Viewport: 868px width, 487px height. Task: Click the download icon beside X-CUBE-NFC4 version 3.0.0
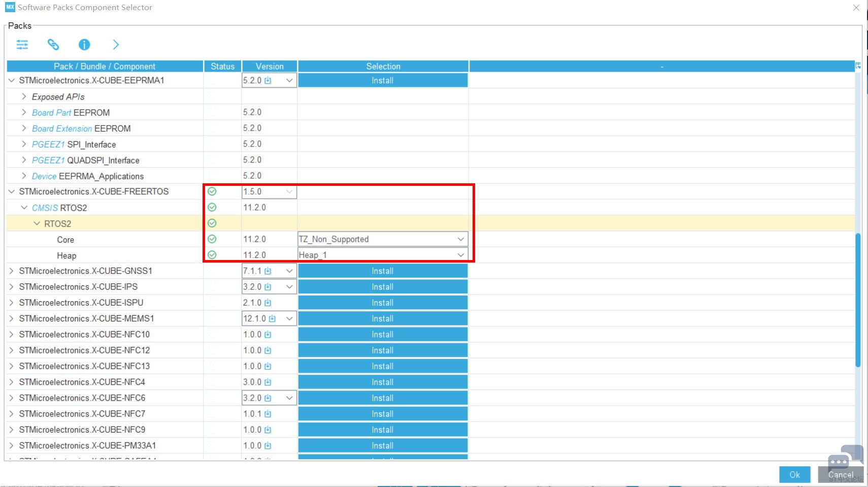pos(268,382)
